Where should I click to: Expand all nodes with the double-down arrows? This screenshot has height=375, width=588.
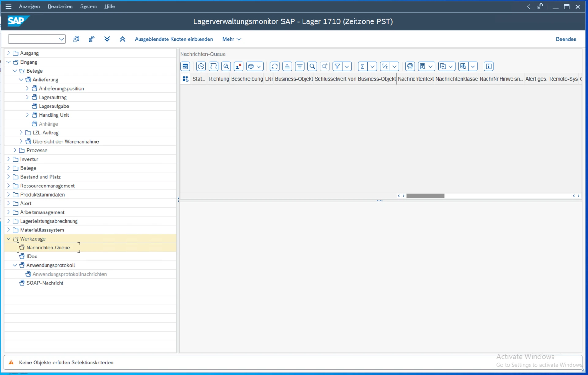[107, 39]
